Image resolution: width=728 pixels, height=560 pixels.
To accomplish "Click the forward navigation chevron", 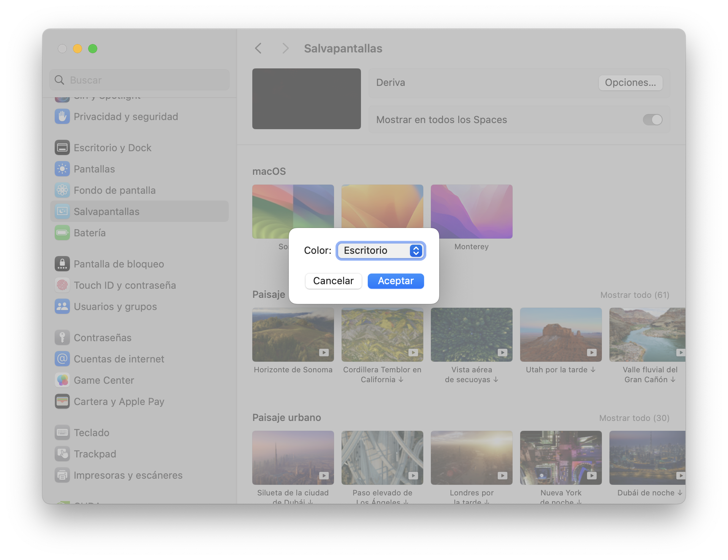I will (285, 49).
